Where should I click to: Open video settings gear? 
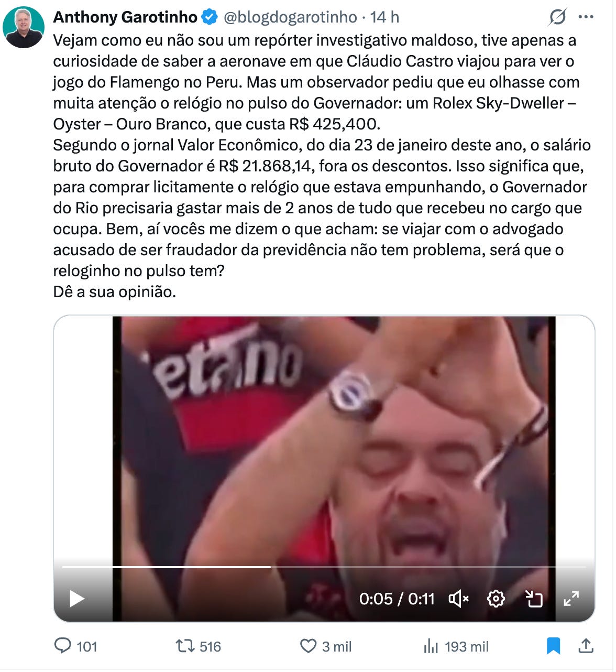tap(496, 599)
